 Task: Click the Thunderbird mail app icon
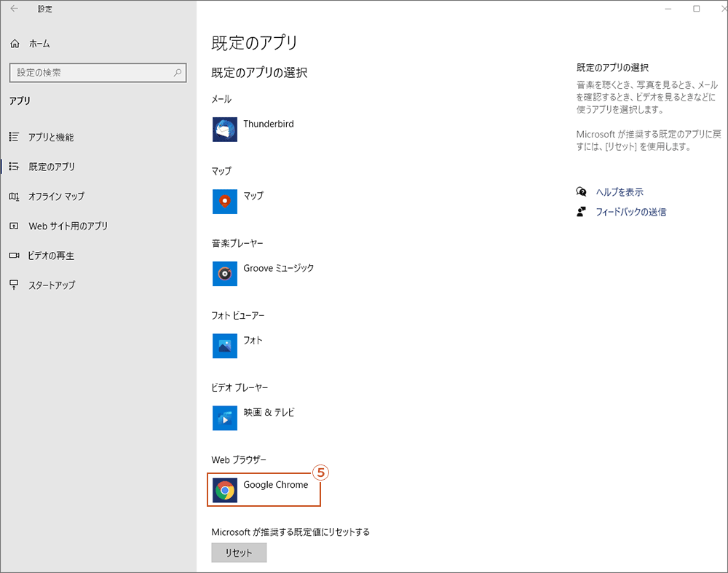pyautogui.click(x=225, y=130)
